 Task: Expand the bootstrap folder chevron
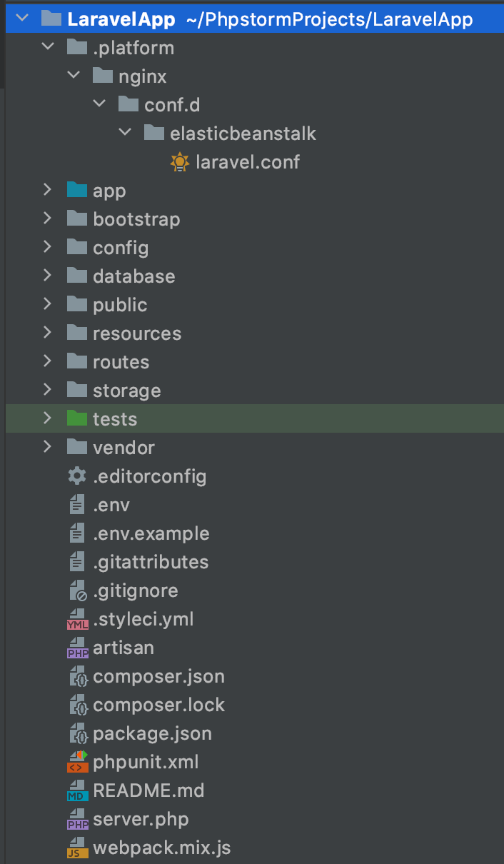pos(48,218)
